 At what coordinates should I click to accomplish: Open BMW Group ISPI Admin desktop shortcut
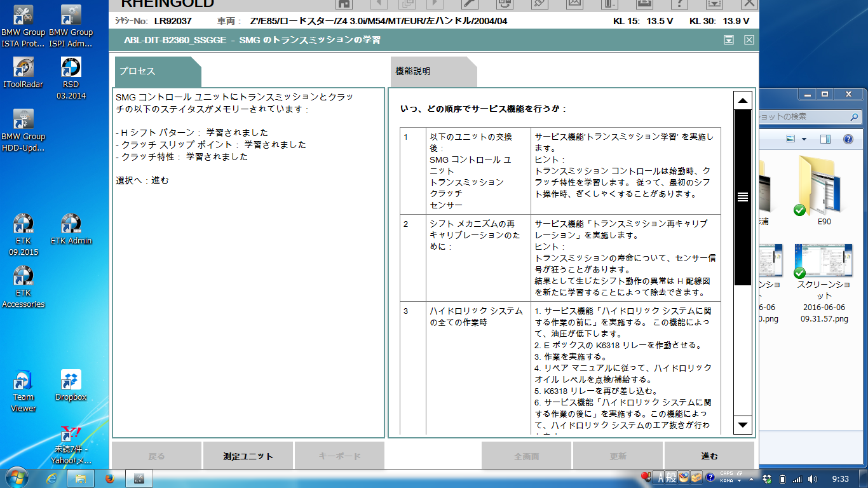pos(71,27)
